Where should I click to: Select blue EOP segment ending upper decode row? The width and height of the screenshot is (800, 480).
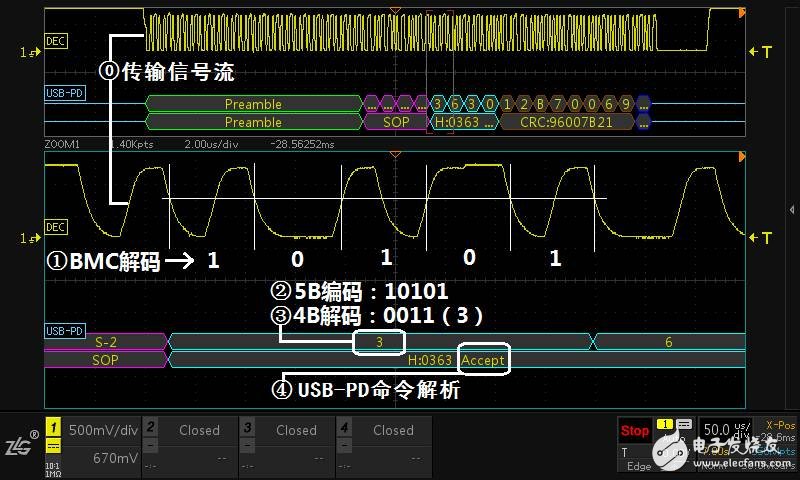[643, 104]
